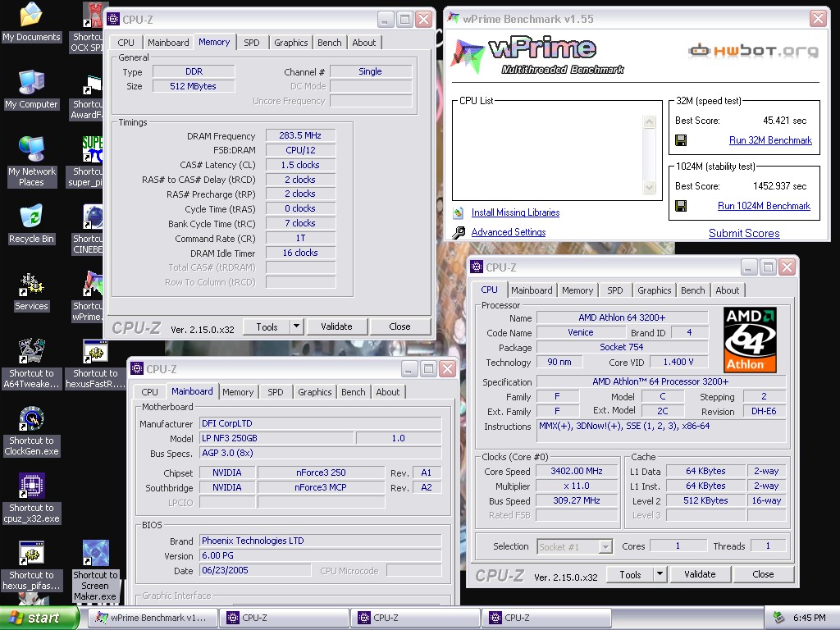The image size is (840, 630).
Task: Click Close in CPU tab CPU-Z window
Action: click(763, 574)
